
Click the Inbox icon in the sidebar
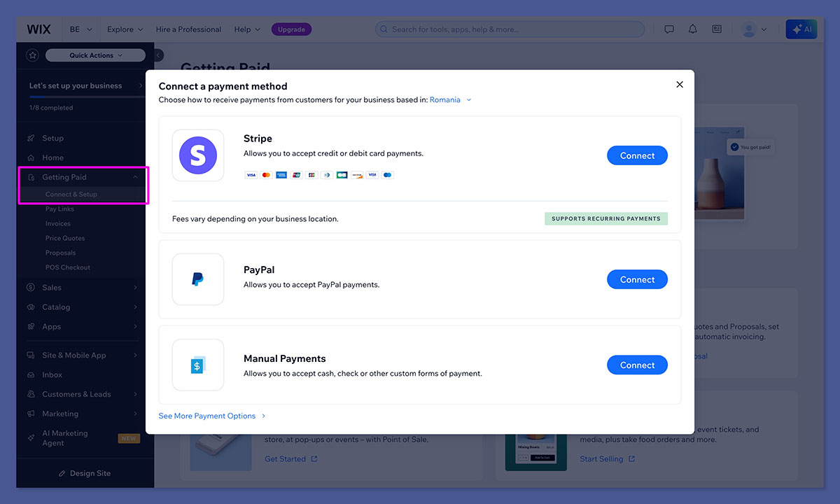(x=31, y=375)
